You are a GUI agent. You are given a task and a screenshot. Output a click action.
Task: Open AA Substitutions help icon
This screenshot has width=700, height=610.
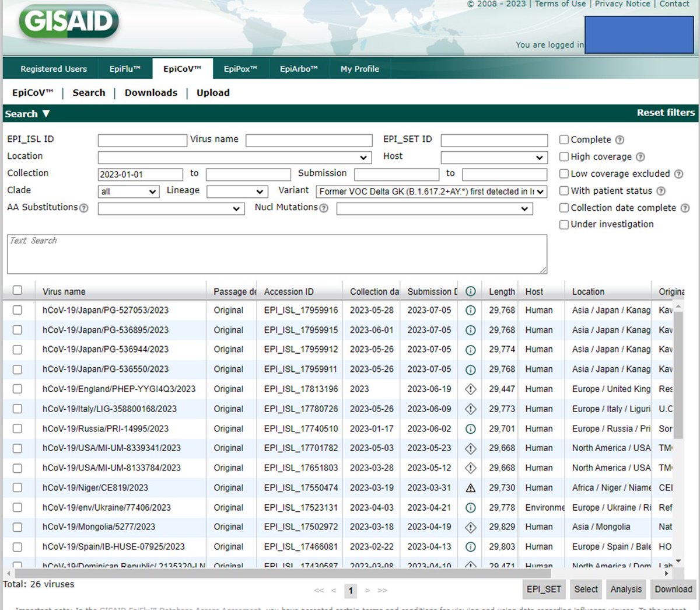[84, 208]
